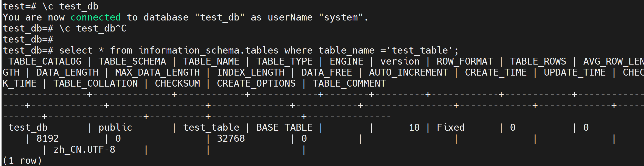Image resolution: width=644 pixels, height=166 pixels.
Task: Click the TABLE_TYPE column header
Action: coord(284,61)
